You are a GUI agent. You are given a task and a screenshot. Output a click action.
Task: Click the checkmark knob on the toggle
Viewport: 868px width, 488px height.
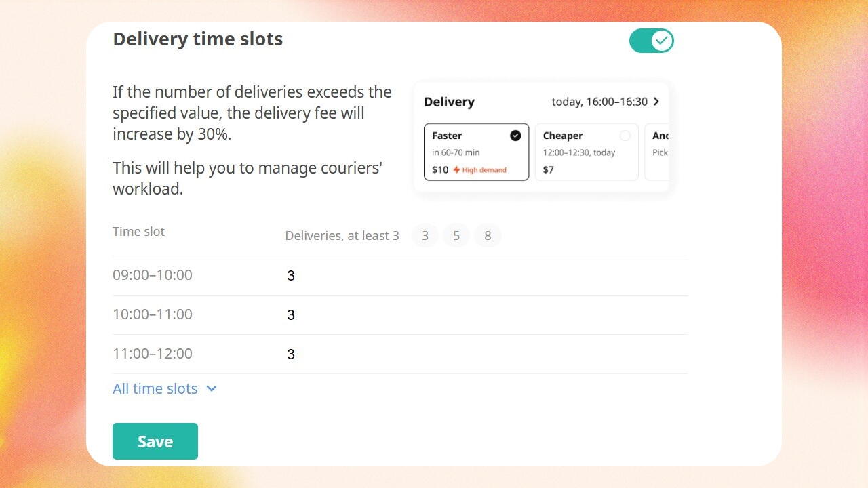click(662, 41)
